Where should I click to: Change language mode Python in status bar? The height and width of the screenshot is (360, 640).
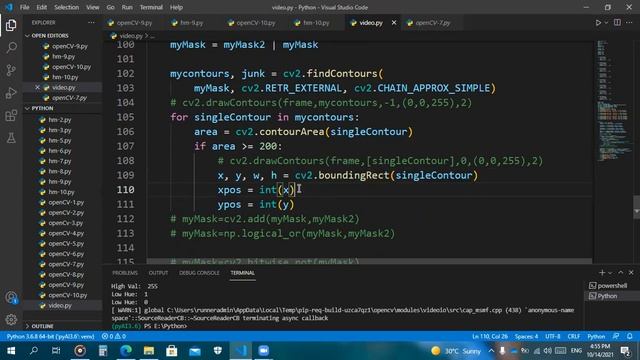click(x=596, y=336)
